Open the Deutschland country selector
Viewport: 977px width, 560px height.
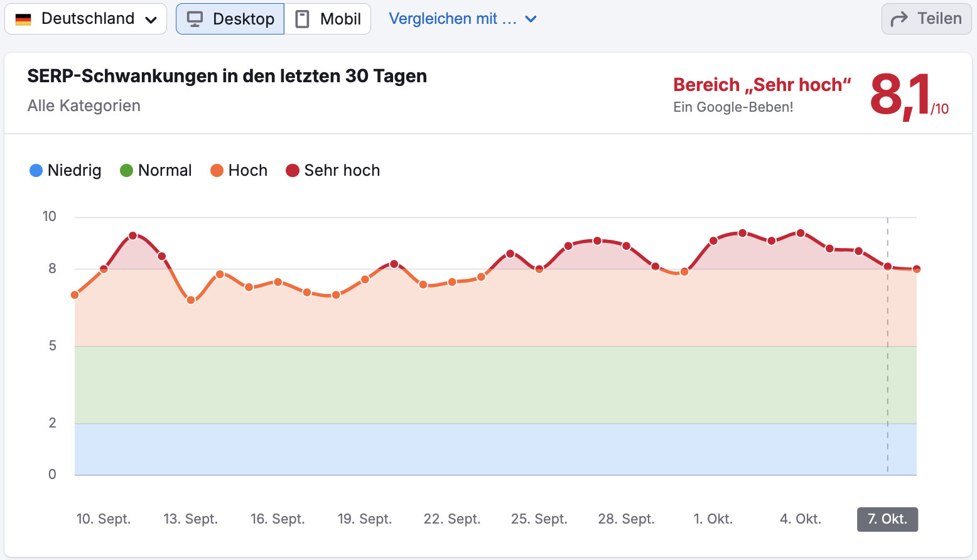pyautogui.click(x=85, y=18)
